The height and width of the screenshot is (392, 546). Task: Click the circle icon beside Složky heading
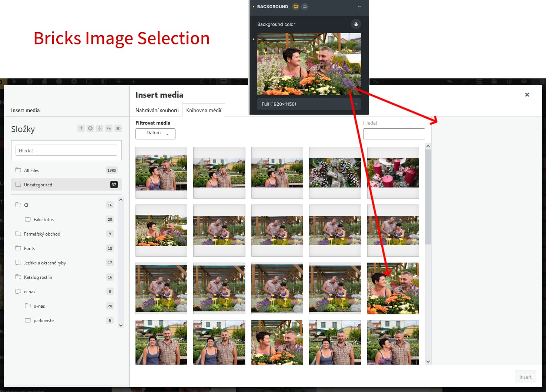pos(90,128)
